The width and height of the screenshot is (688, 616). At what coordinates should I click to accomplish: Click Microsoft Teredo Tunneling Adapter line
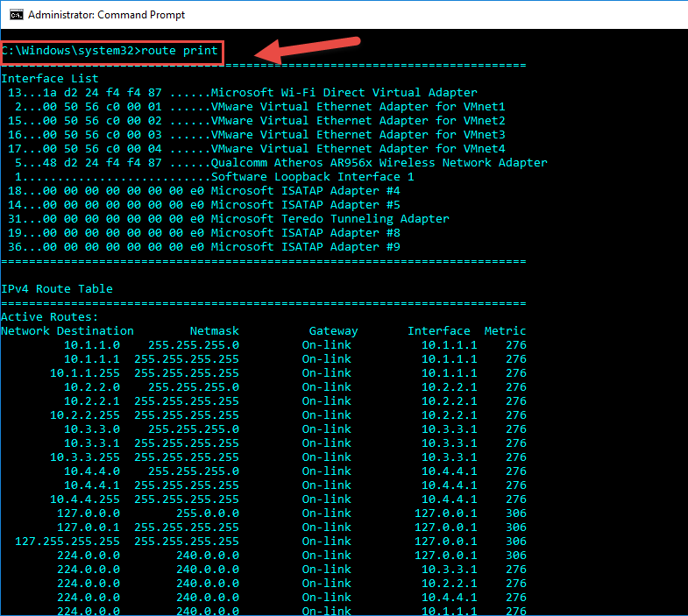tap(229, 219)
